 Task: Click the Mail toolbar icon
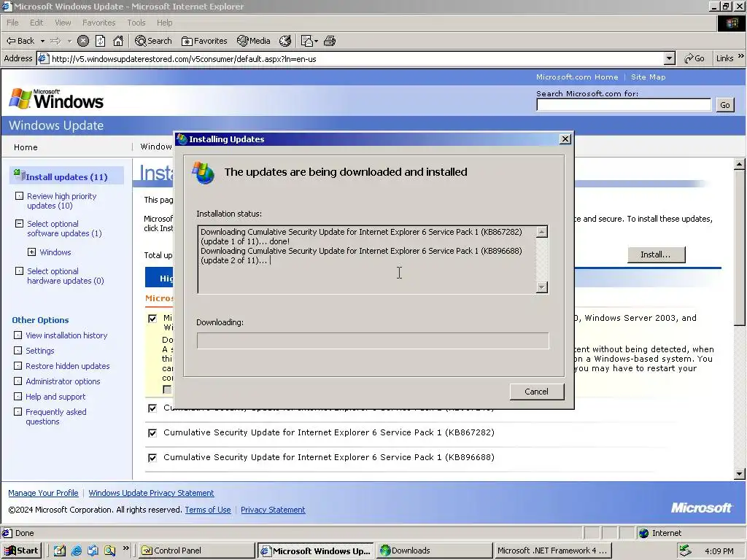307,41
